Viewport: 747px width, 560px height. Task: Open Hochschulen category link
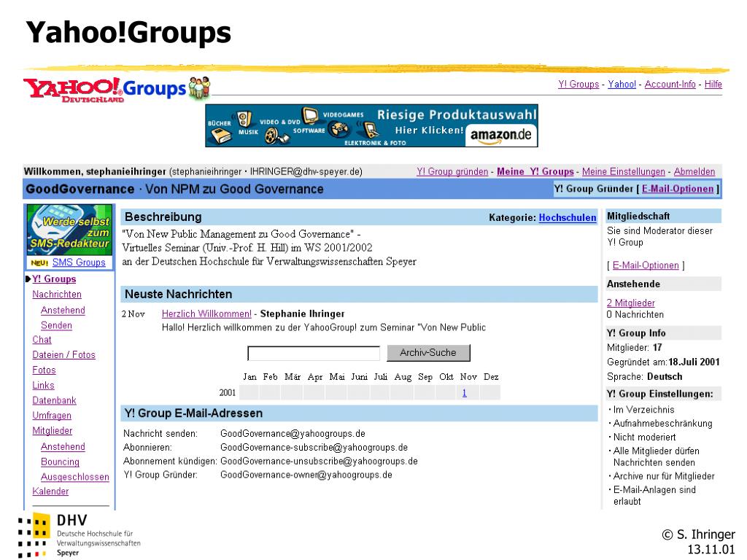click(568, 217)
